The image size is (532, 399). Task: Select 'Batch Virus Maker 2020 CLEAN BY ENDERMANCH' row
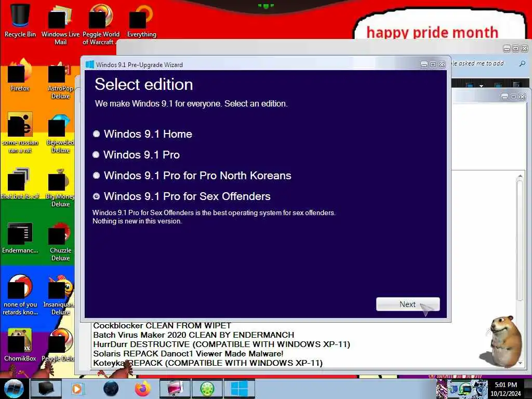click(194, 335)
